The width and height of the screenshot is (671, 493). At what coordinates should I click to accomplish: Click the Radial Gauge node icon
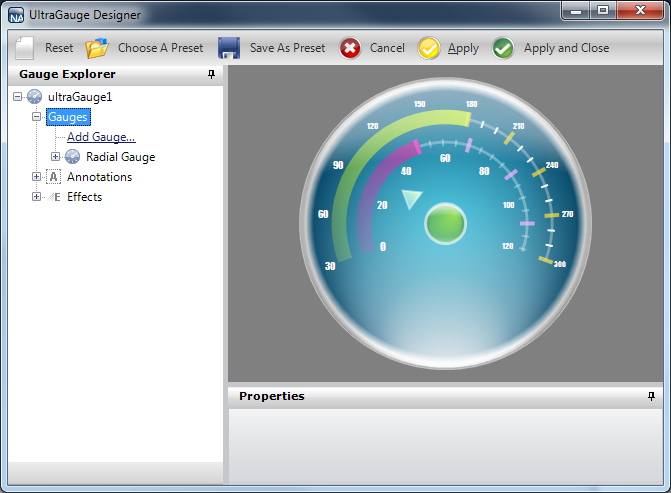point(72,157)
